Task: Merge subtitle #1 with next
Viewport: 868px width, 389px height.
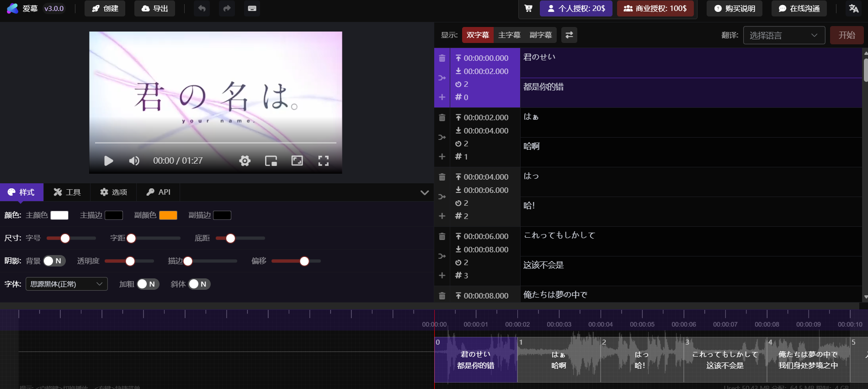Action: coord(442,137)
